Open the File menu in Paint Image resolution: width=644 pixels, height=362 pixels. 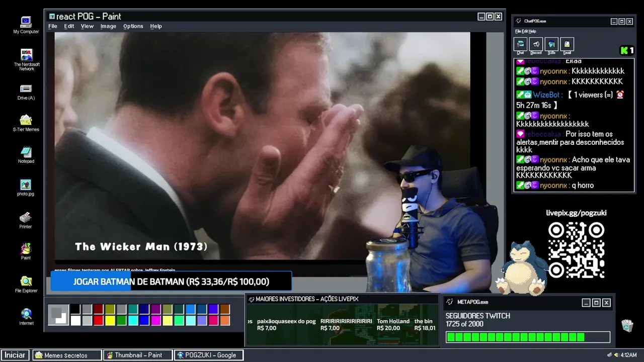point(52,26)
